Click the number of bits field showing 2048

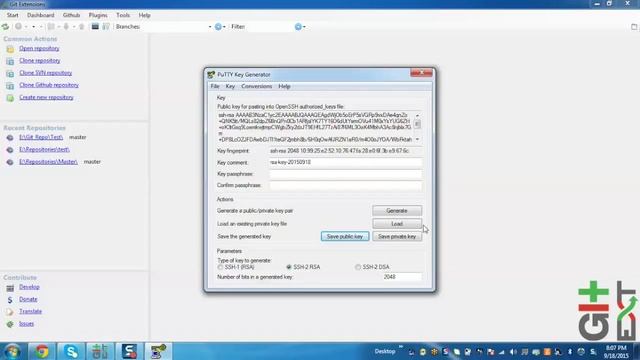[x=402, y=277]
